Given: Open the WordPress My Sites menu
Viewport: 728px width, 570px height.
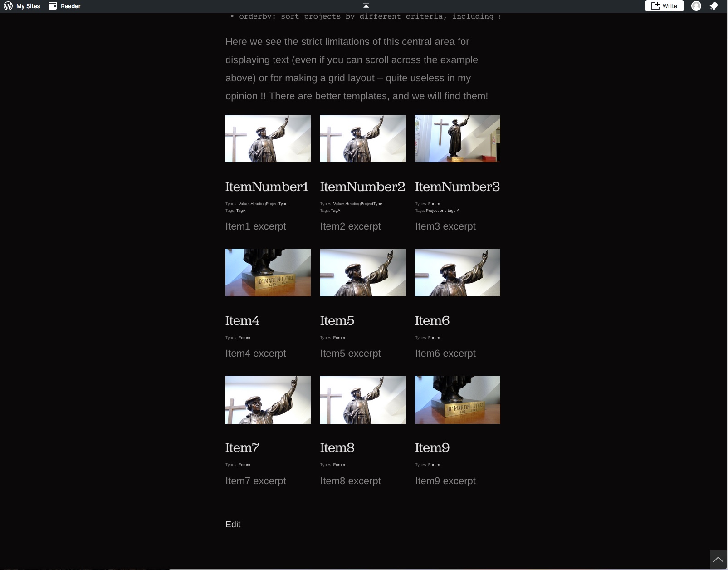Looking at the screenshot, I should pyautogui.click(x=22, y=6).
